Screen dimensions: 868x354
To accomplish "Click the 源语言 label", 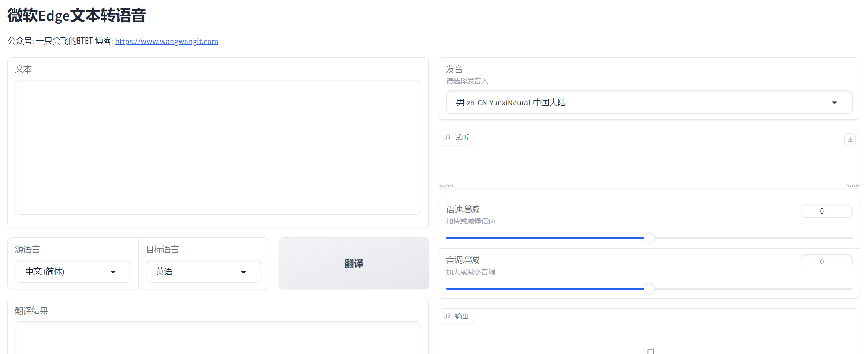I will click(28, 250).
